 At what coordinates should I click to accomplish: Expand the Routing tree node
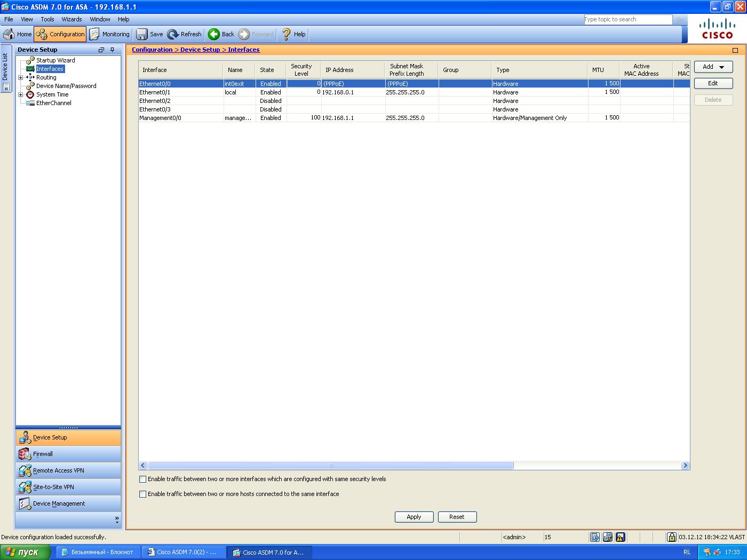pyautogui.click(x=21, y=77)
